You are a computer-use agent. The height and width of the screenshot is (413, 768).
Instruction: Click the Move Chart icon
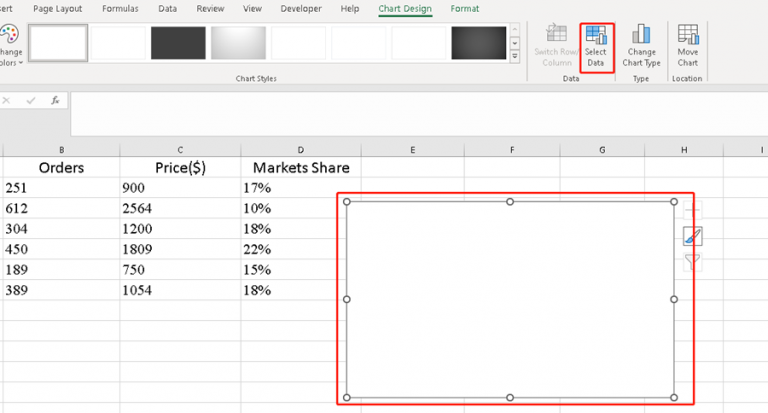687,46
